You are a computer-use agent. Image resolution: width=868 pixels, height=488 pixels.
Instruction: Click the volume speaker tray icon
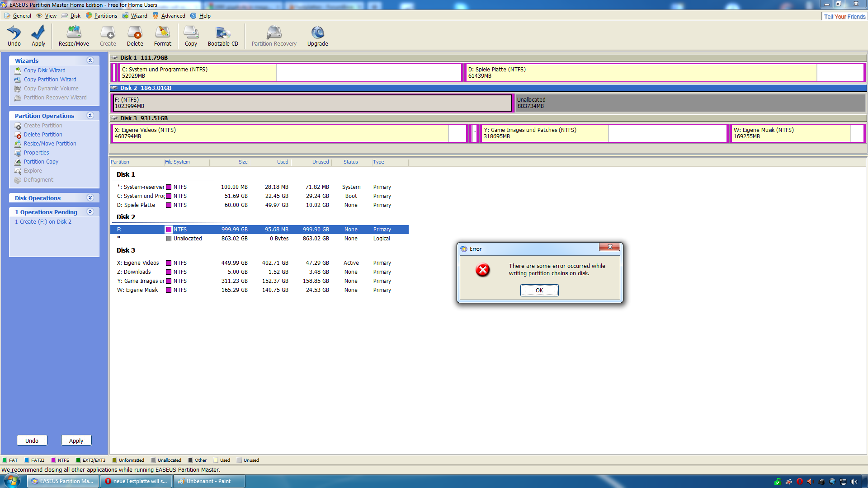[854, 482]
